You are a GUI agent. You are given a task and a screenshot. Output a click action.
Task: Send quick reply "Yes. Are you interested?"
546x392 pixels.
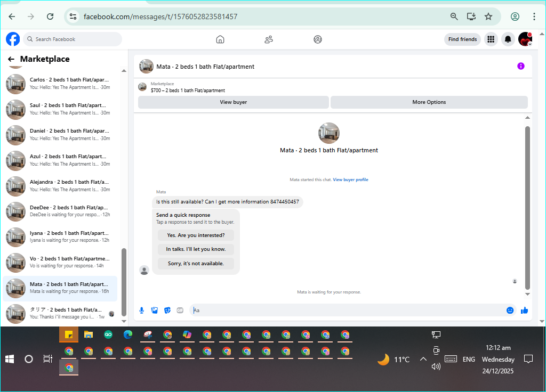[196, 235]
